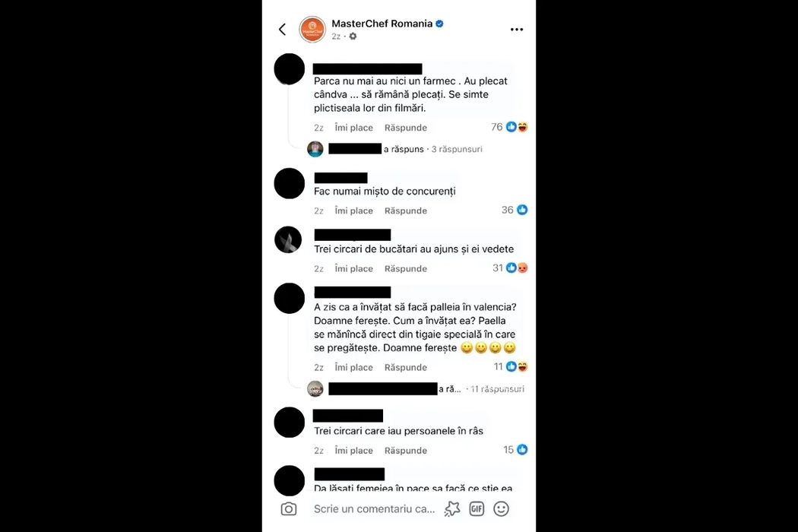Screen dimensions: 798x532
Task: Like the 'Parca nu mai au nici un farmec' comment
Action: [x=353, y=128]
